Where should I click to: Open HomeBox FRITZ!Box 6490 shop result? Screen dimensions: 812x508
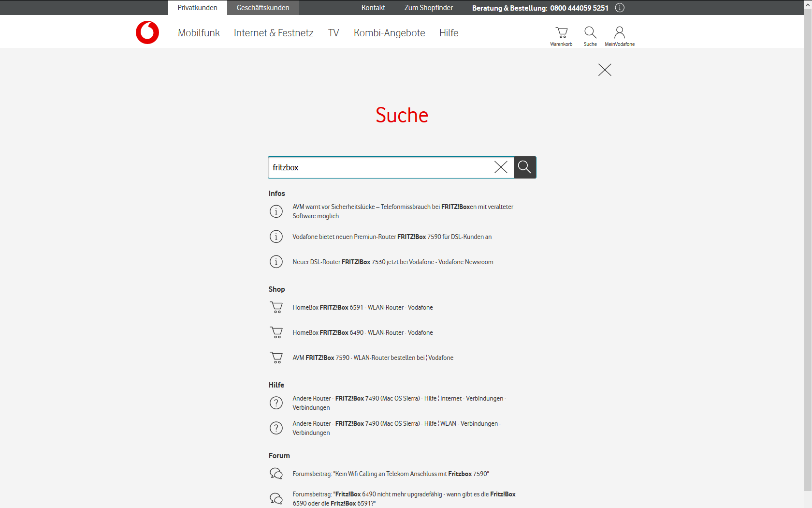(x=362, y=332)
